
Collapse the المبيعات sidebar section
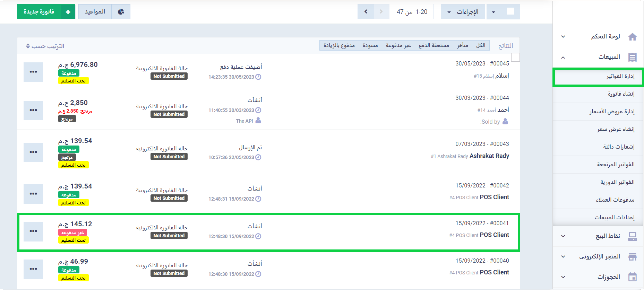(x=563, y=57)
